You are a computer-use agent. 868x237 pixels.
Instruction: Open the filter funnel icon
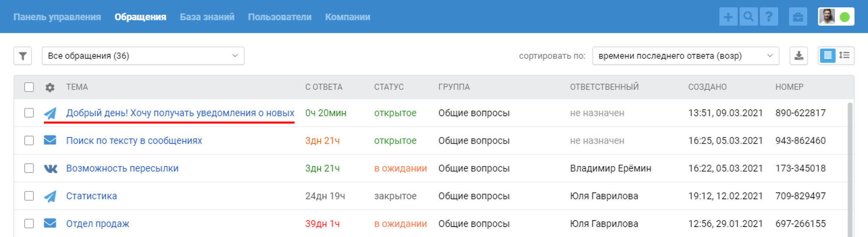(23, 56)
